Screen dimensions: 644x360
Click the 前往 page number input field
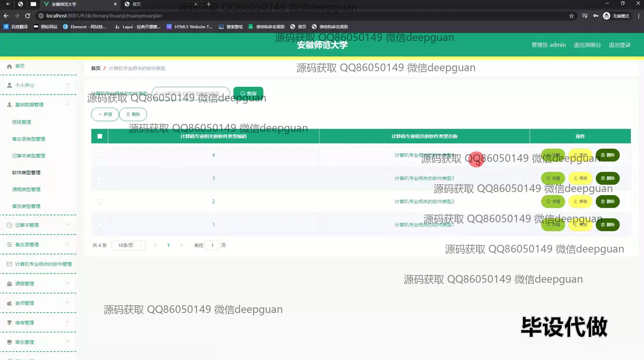tap(212, 245)
